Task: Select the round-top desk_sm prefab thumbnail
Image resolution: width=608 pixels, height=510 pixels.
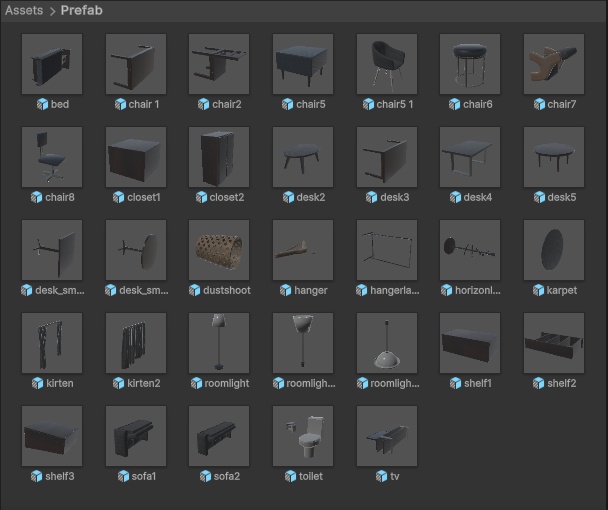Action: 136,250
